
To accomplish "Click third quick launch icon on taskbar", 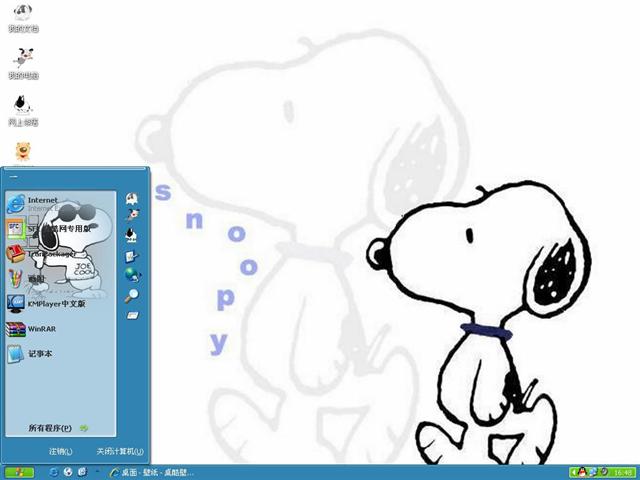I will [x=82, y=472].
